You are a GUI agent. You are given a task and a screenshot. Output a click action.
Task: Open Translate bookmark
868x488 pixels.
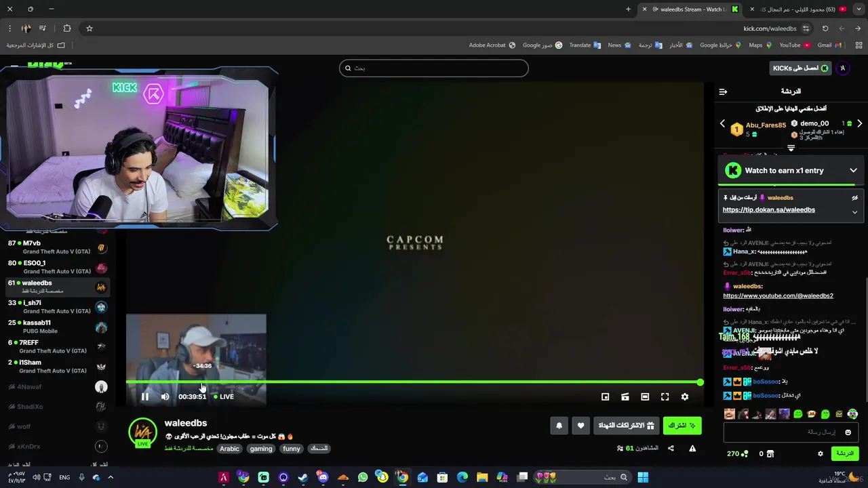(x=585, y=45)
